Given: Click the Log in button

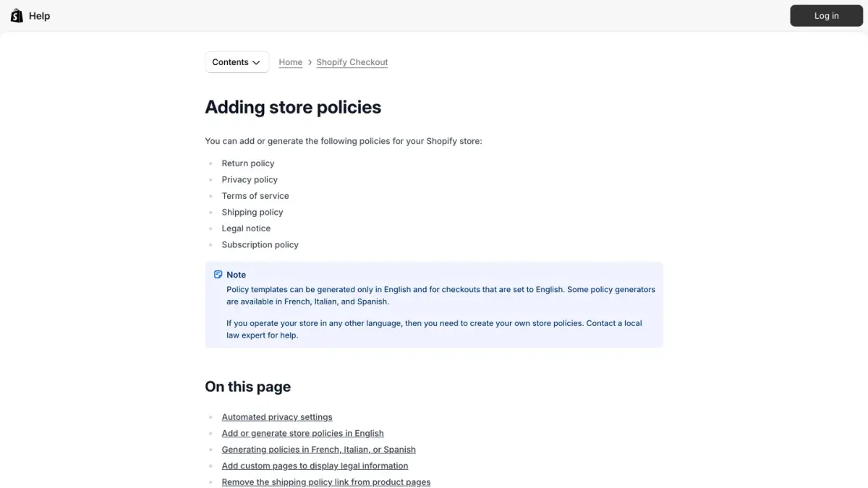Looking at the screenshot, I should 826,16.
